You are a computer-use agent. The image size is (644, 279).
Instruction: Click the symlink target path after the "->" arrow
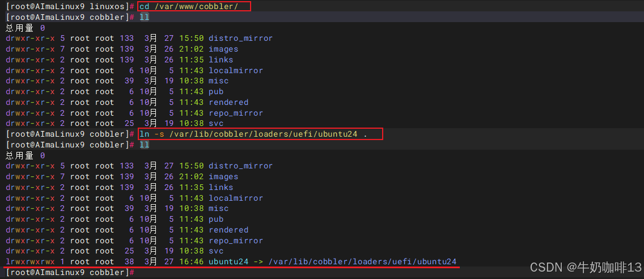(x=362, y=262)
